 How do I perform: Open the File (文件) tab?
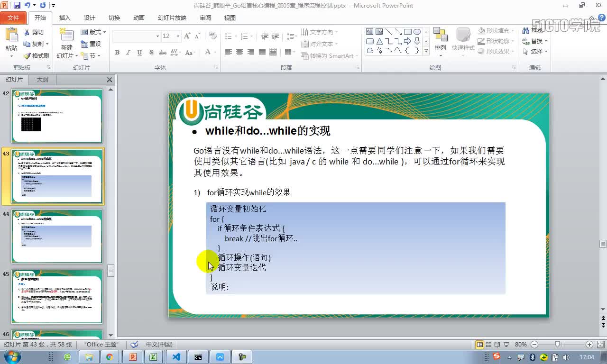point(13,18)
